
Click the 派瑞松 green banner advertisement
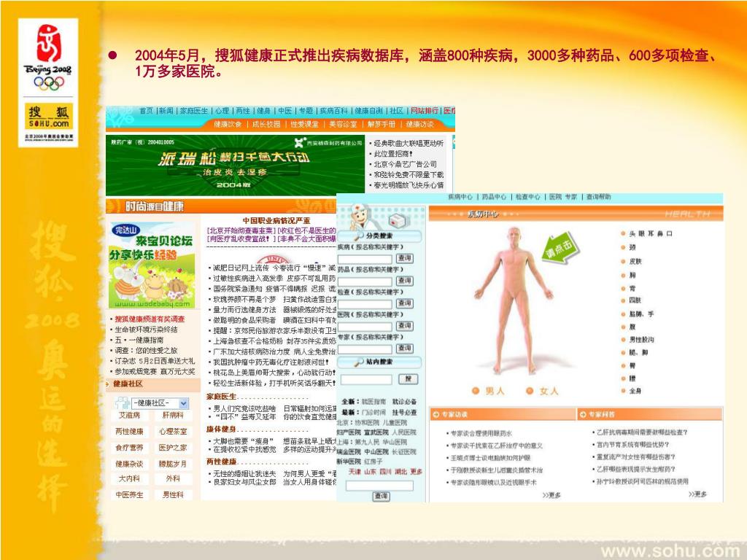pos(236,165)
